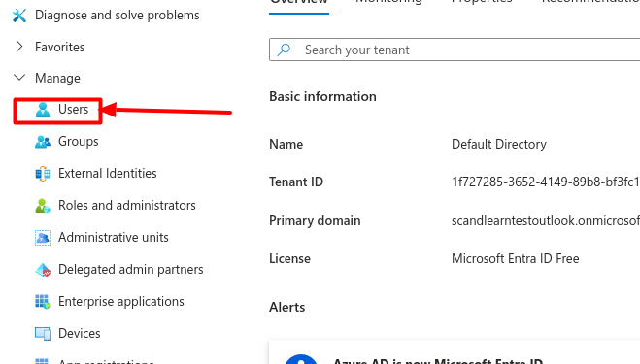Open the Monitoring tab
Viewport: 640px width, 364px height.
point(388,2)
